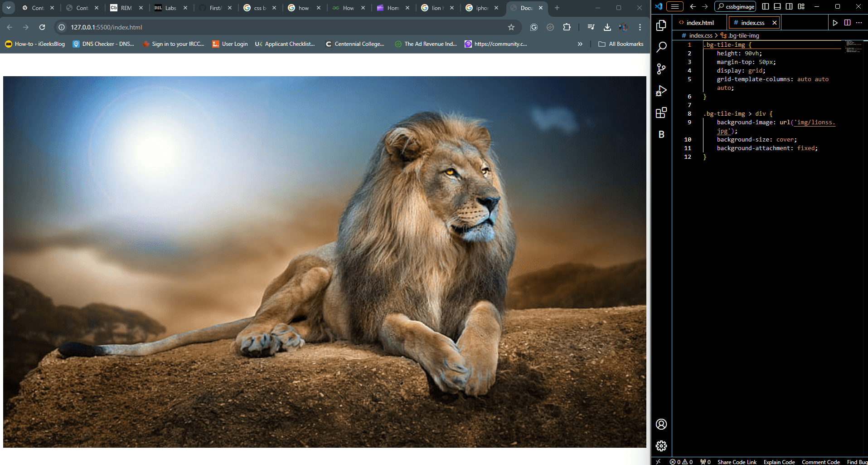Open the editor's More Actions ellipsis menu

(859, 23)
